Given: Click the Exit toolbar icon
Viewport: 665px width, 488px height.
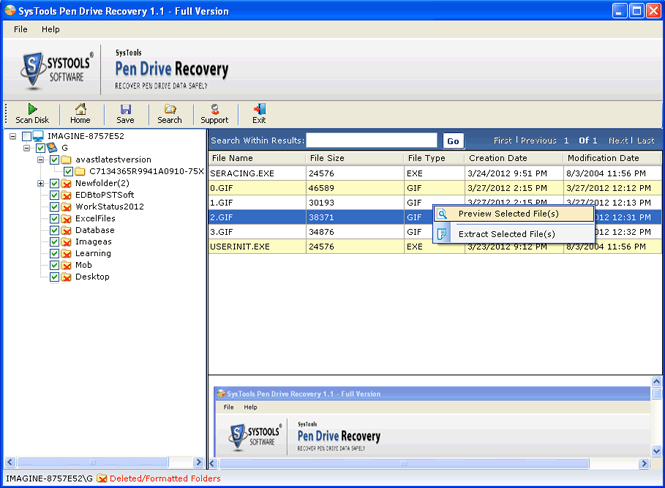Looking at the screenshot, I should [x=259, y=109].
